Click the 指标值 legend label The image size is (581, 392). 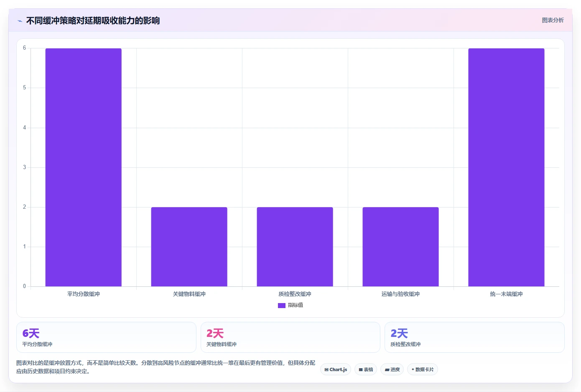pos(296,305)
